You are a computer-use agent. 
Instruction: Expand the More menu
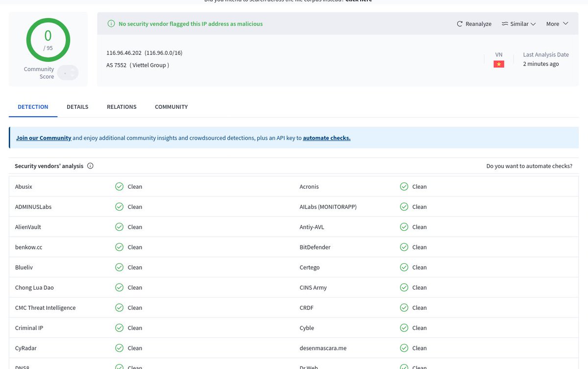pyautogui.click(x=557, y=24)
